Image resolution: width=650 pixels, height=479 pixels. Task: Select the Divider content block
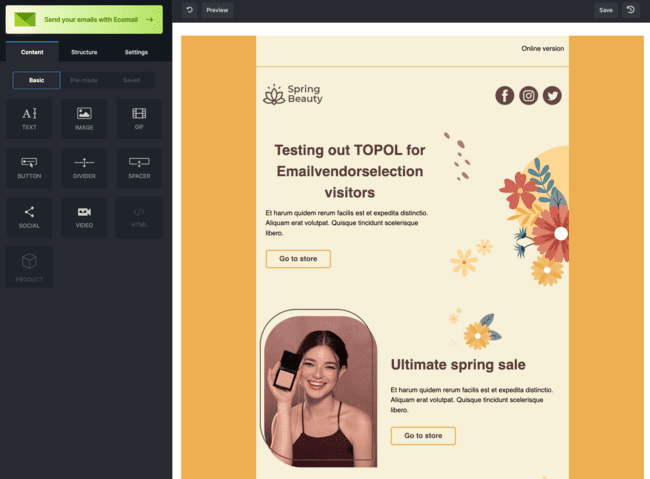[x=84, y=168]
